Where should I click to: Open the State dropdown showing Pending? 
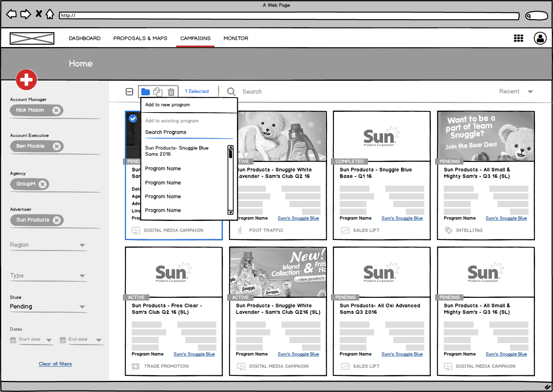click(82, 307)
